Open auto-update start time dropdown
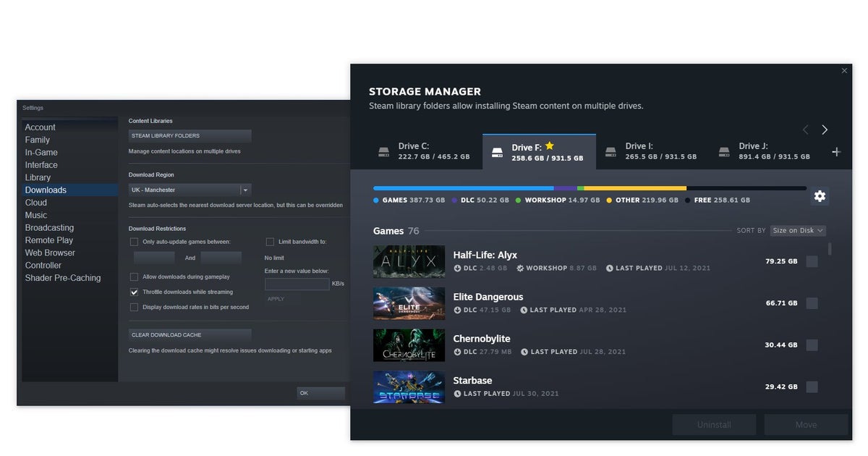 155,258
